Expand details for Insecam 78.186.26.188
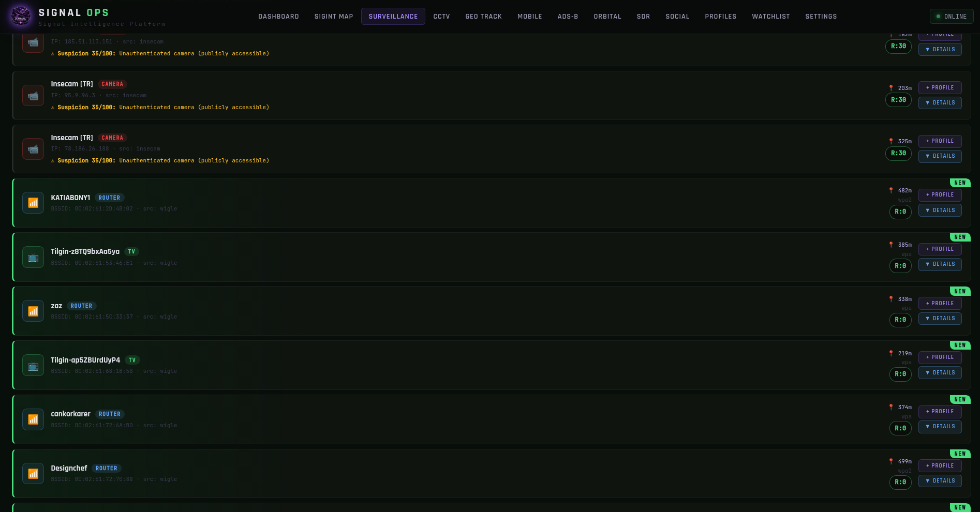 tap(940, 156)
